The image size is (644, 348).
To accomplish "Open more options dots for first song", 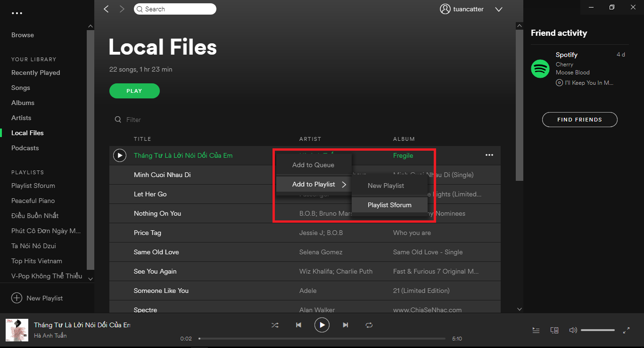I will pyautogui.click(x=489, y=155).
